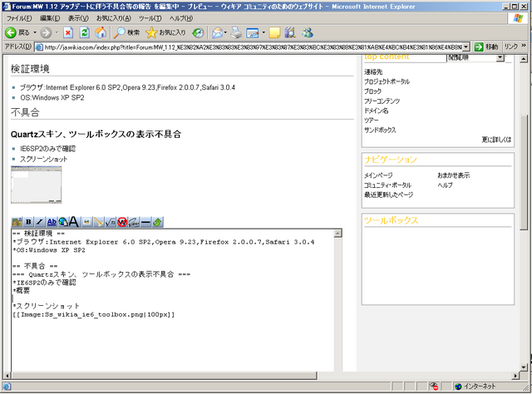This screenshot has height=394, width=532.
Task: Click the edit textarea scrollbar up arrow
Action: (x=338, y=234)
